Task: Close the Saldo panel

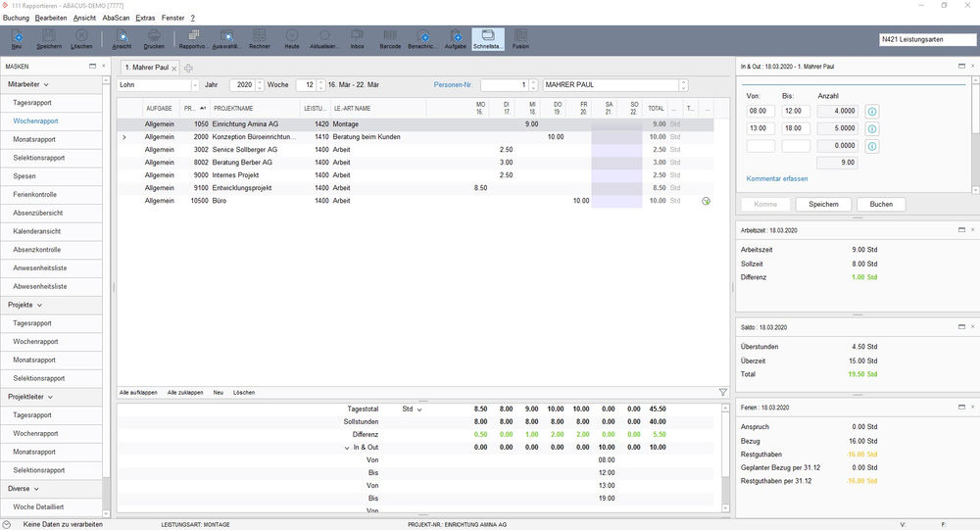Action: click(972, 327)
